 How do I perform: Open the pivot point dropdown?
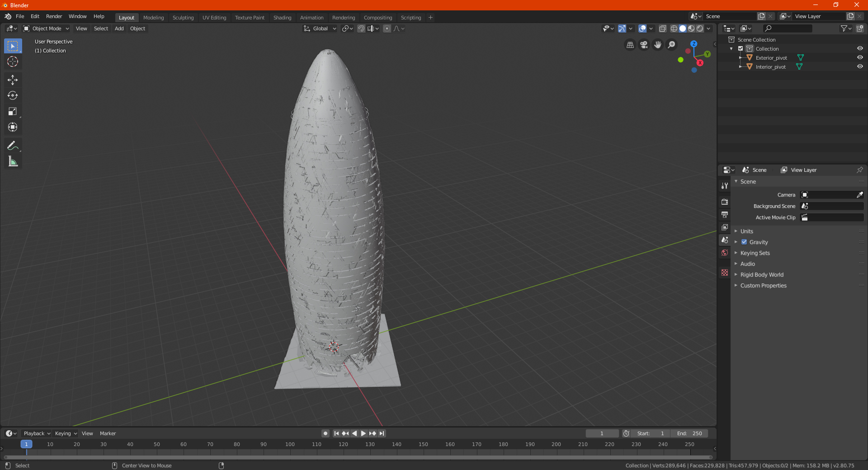tap(347, 28)
